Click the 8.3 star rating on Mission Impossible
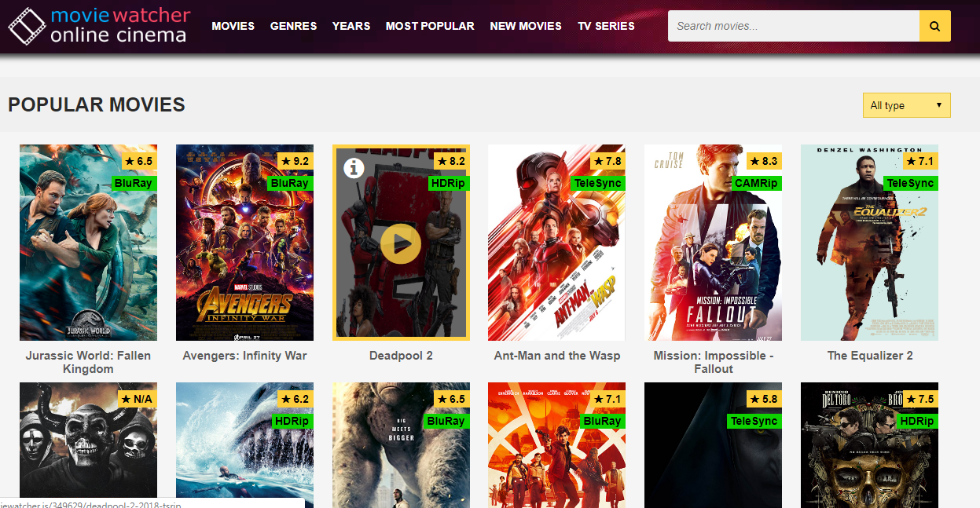 coord(763,161)
